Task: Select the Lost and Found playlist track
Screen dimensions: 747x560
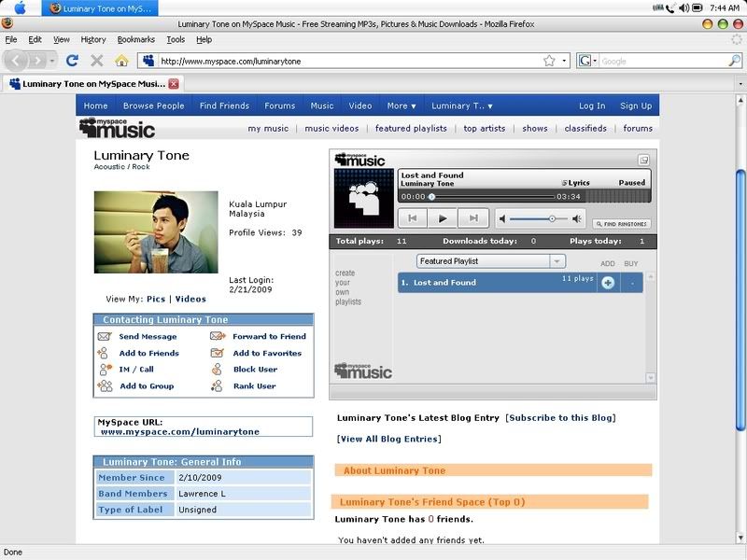Action: tap(497, 283)
